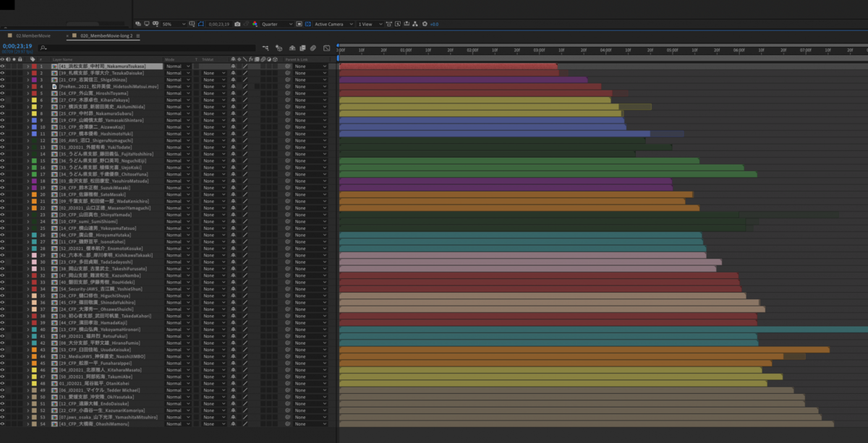868x443 pixels.
Task: Enable motion blur icon for composition
Action: pos(312,48)
